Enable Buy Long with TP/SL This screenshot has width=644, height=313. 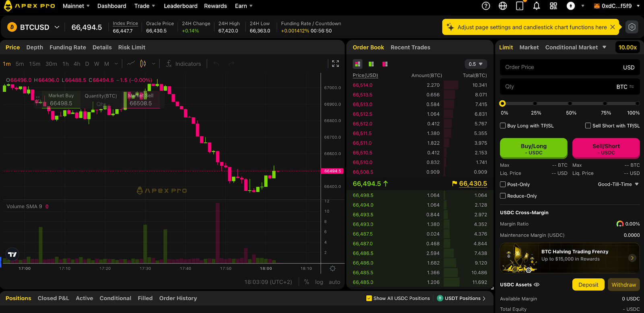503,126
